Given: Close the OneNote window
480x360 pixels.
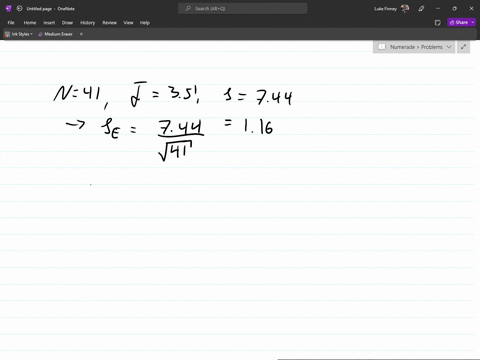Looking at the screenshot, I should [x=471, y=9].
